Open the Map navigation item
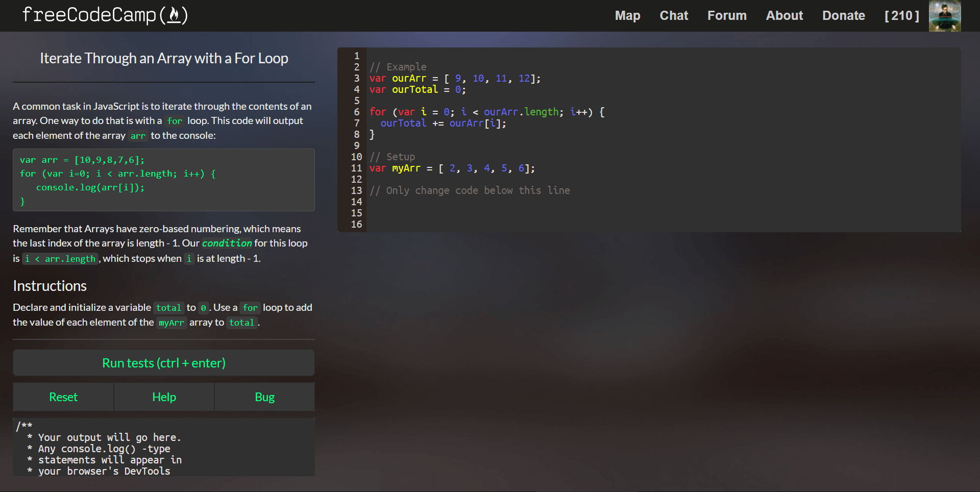Image resolution: width=980 pixels, height=492 pixels. (627, 15)
